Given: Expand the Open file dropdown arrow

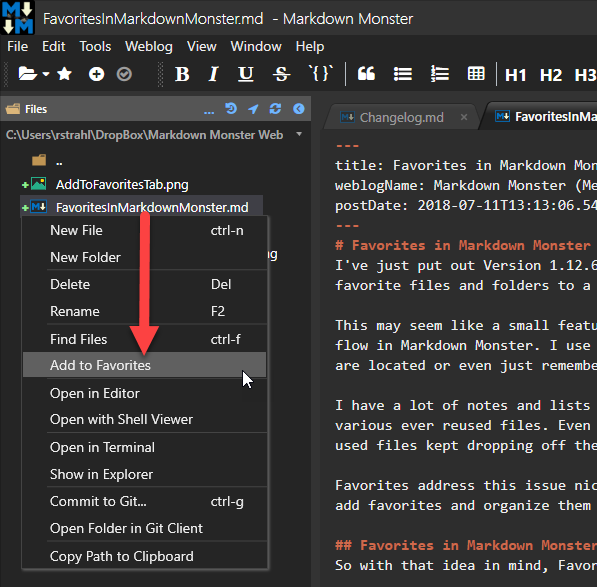Looking at the screenshot, I should 46,74.
